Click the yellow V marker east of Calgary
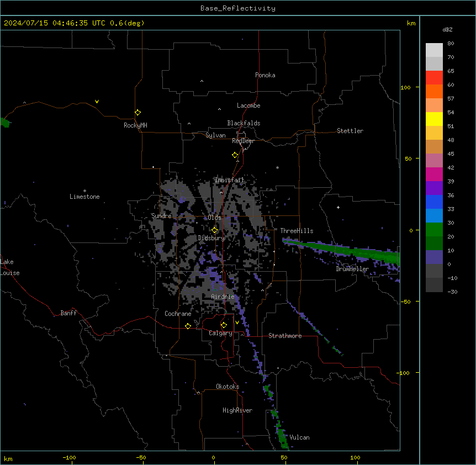The height and width of the screenshot is (465, 476). [237, 323]
